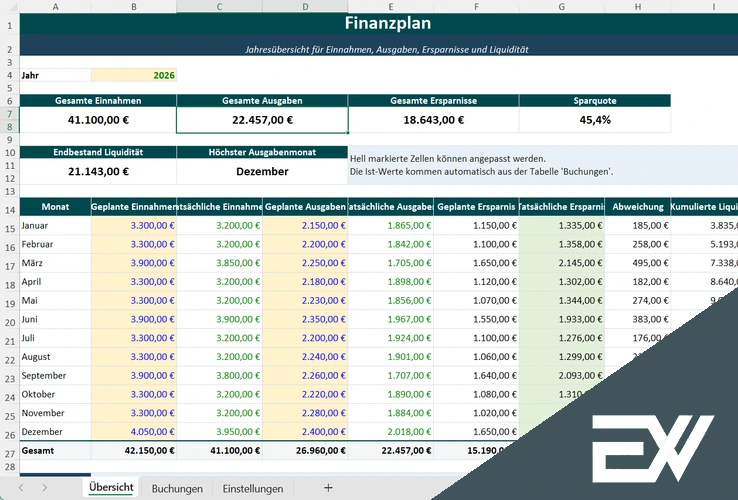This screenshot has width=738, height=500.
Task: Select September actual income 3.800,00 €
Action: (x=219, y=375)
